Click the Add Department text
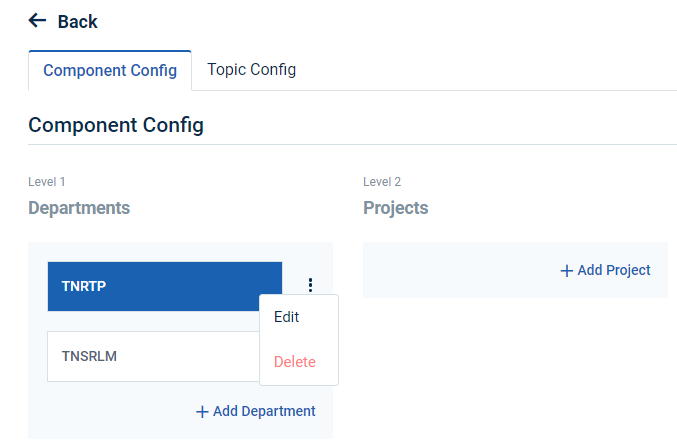677x446 pixels. click(264, 411)
